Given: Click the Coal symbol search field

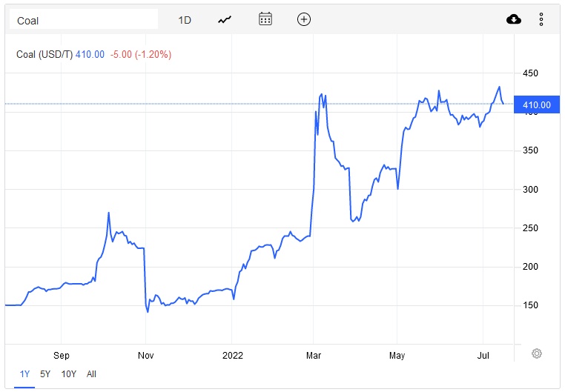Looking at the screenshot, I should pyautogui.click(x=83, y=20).
